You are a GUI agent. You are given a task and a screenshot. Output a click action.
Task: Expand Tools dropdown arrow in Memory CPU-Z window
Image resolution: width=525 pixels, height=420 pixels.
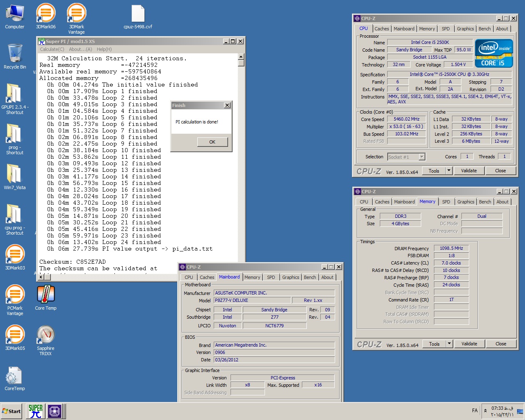(x=449, y=344)
